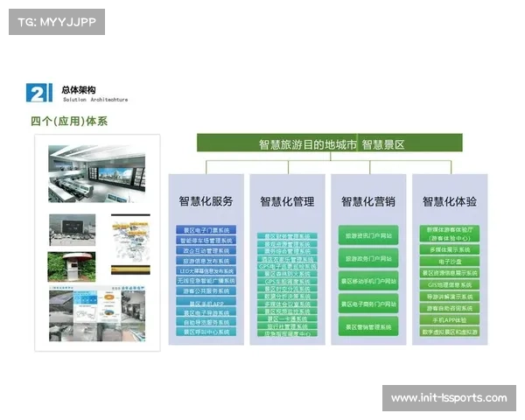The width and height of the screenshot is (525, 420).
Task: Click the 多媒体展示系统 box
Action: (450, 249)
